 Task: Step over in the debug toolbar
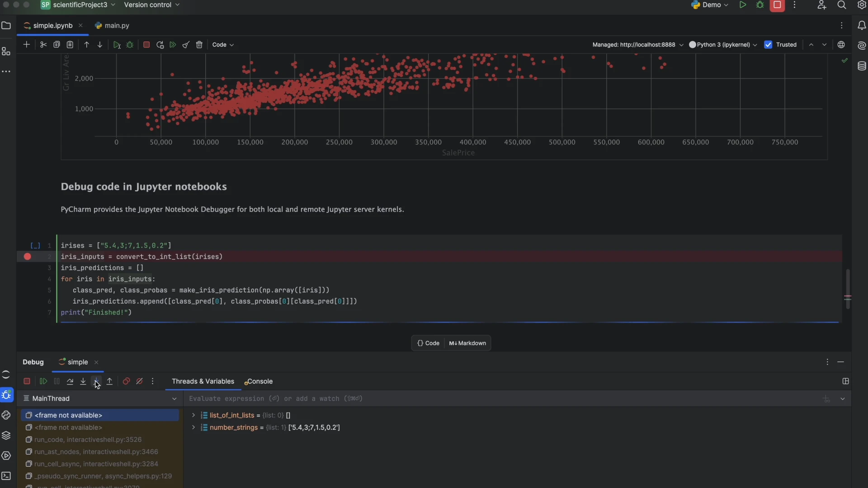pos(70,381)
